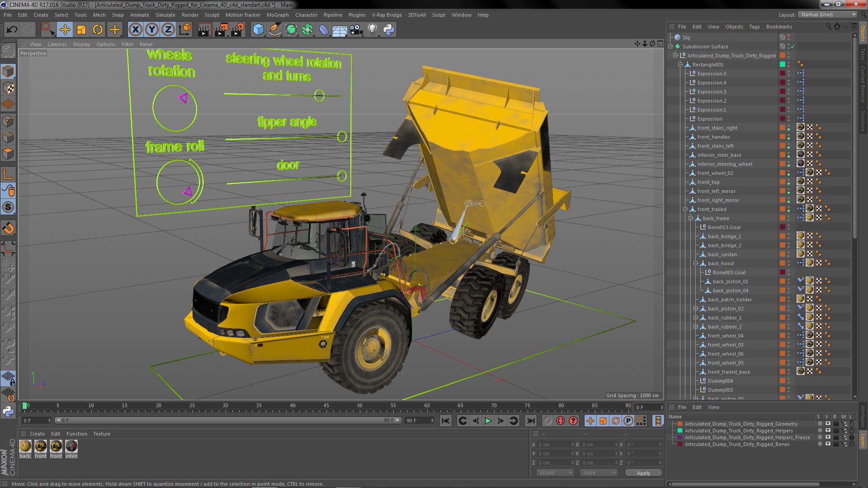This screenshot has height=488, width=868.
Task: Toggle Z axis lock icon
Action: pos(168,30)
